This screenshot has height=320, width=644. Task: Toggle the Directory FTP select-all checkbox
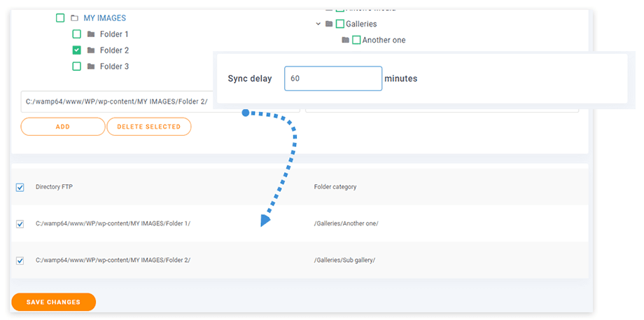click(20, 187)
